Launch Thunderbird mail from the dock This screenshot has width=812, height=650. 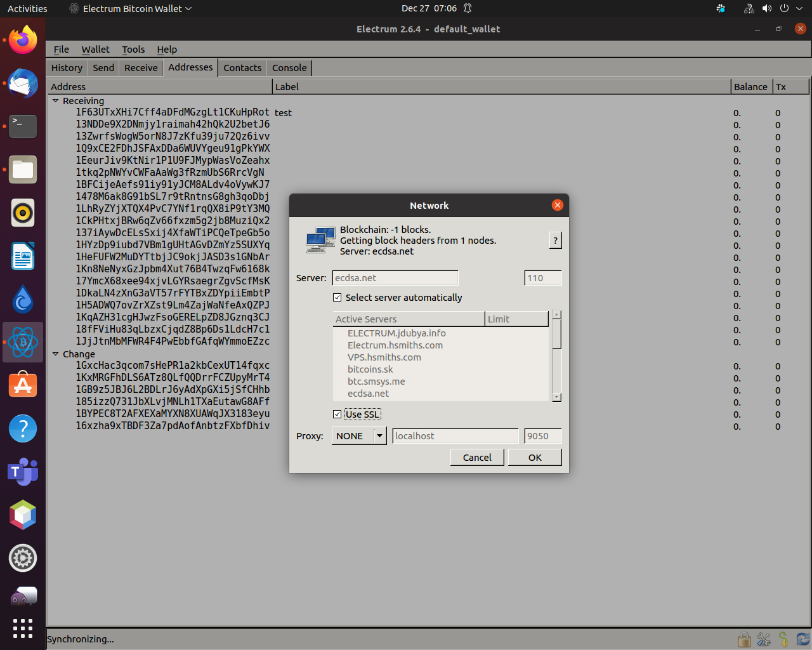23,83
